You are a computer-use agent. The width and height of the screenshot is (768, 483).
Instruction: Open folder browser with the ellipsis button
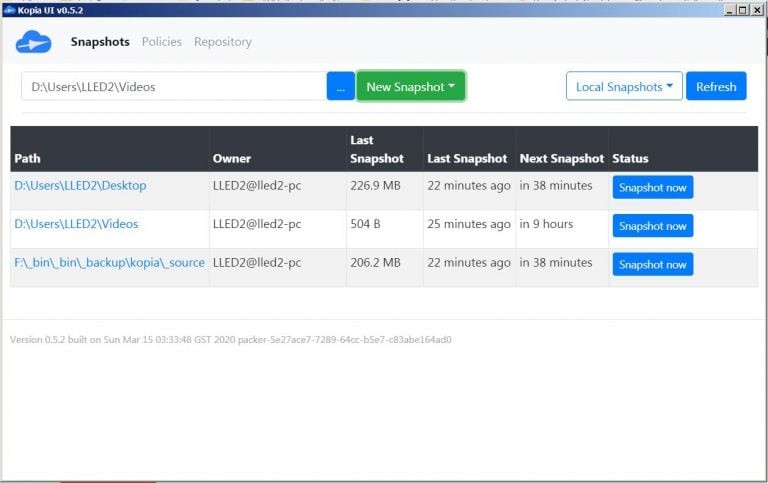pyautogui.click(x=340, y=86)
